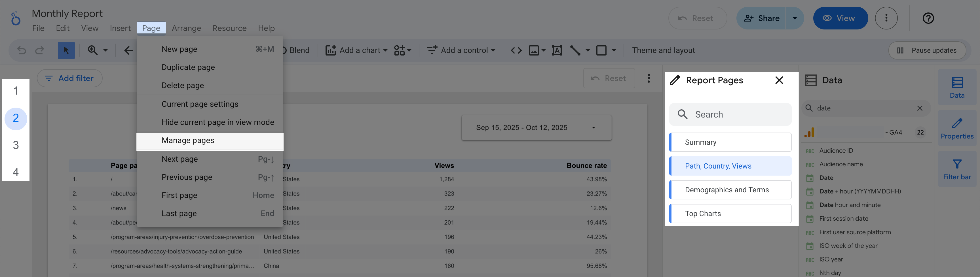Click the Theme and layout button
This screenshot has width=980, height=277.
[x=663, y=50]
